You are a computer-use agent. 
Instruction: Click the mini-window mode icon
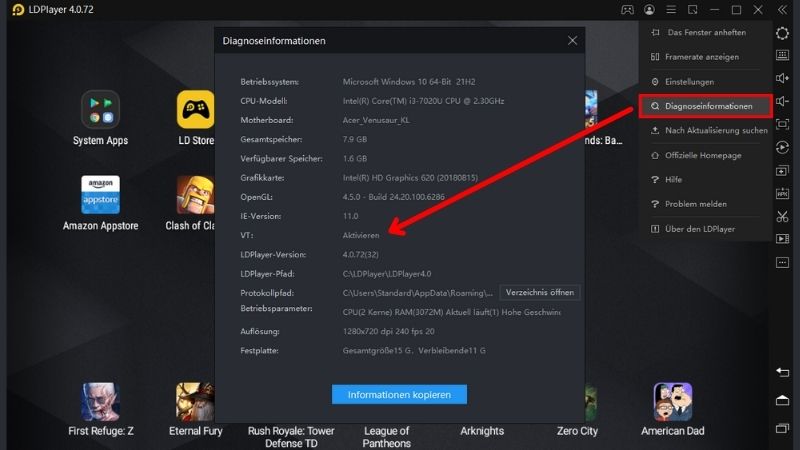point(692,10)
